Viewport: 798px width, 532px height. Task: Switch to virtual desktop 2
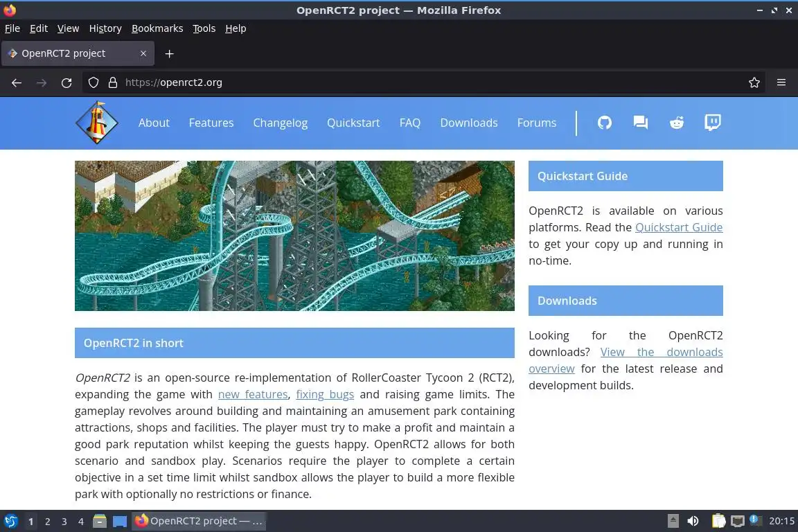pyautogui.click(x=47, y=522)
